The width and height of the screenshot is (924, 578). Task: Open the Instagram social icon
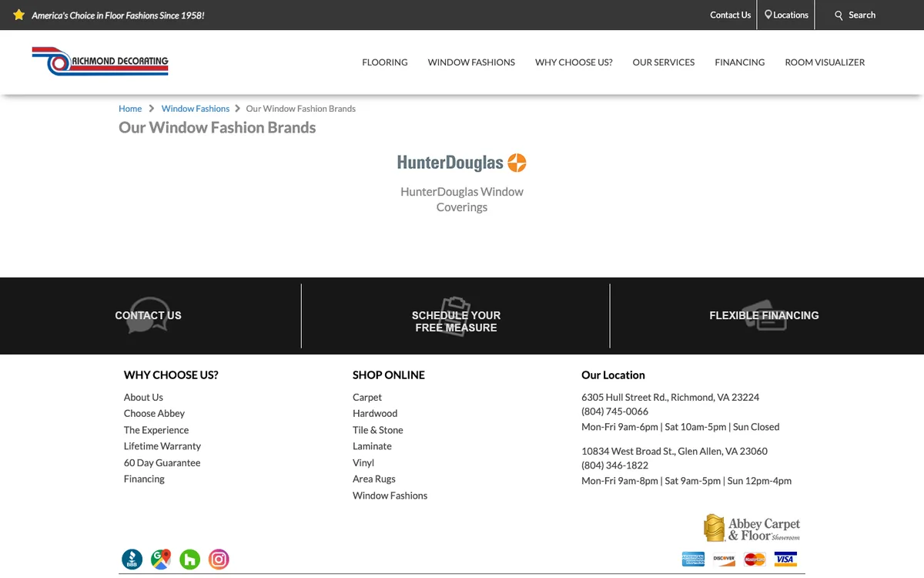click(x=219, y=560)
